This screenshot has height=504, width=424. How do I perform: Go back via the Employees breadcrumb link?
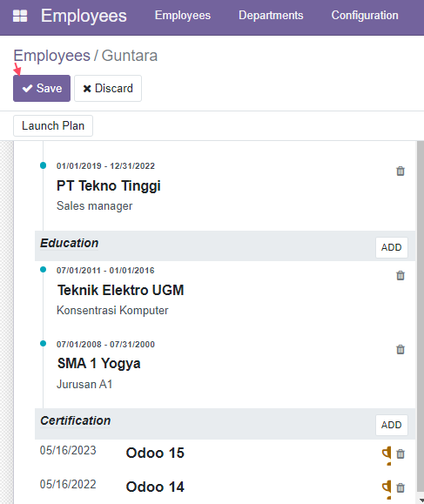[51, 56]
